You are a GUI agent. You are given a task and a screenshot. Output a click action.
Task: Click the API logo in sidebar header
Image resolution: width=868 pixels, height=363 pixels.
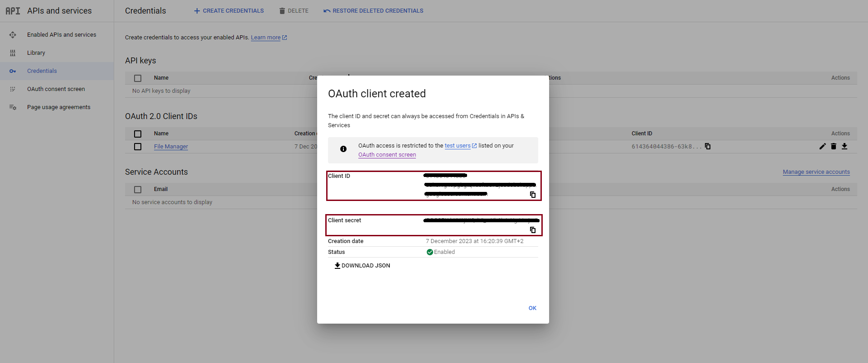13,11
